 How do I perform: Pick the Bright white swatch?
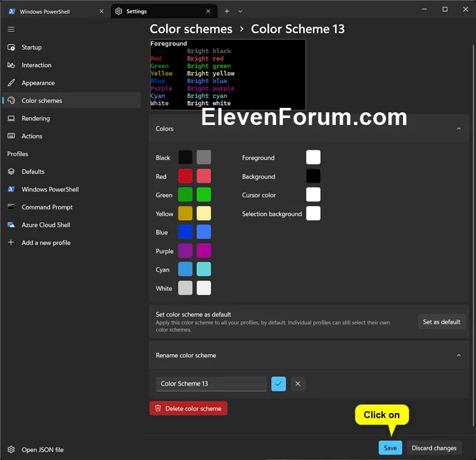point(204,288)
